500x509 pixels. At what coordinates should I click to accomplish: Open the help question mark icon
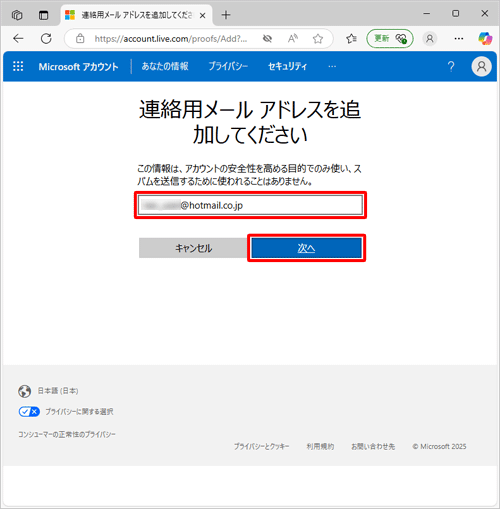pos(451,66)
